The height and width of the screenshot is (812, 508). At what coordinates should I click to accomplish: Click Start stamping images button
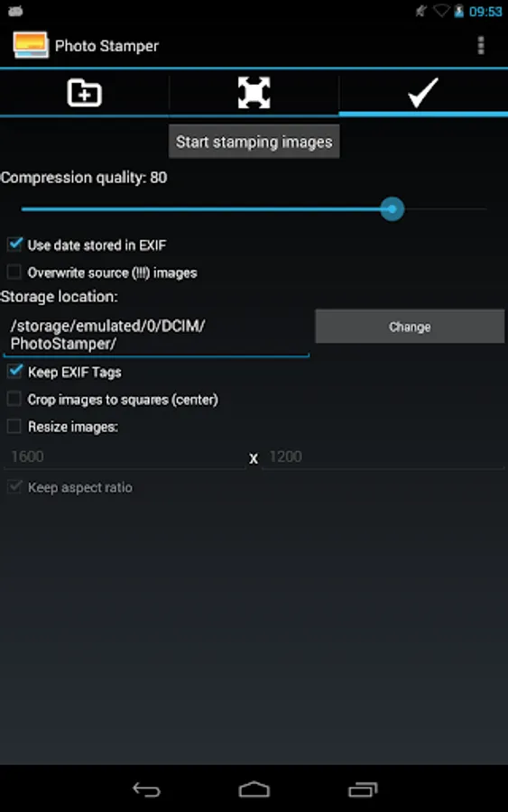(x=254, y=142)
